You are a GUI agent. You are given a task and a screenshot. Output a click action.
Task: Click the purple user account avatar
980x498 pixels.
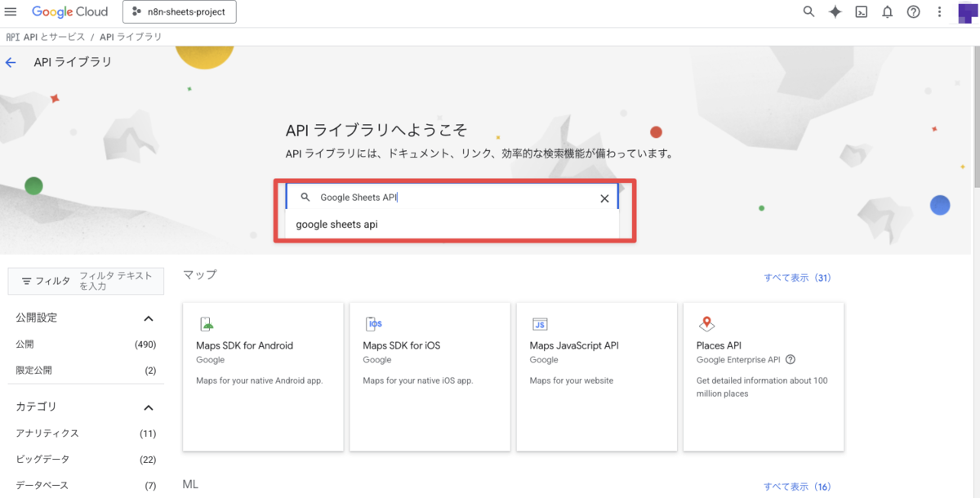click(x=968, y=12)
